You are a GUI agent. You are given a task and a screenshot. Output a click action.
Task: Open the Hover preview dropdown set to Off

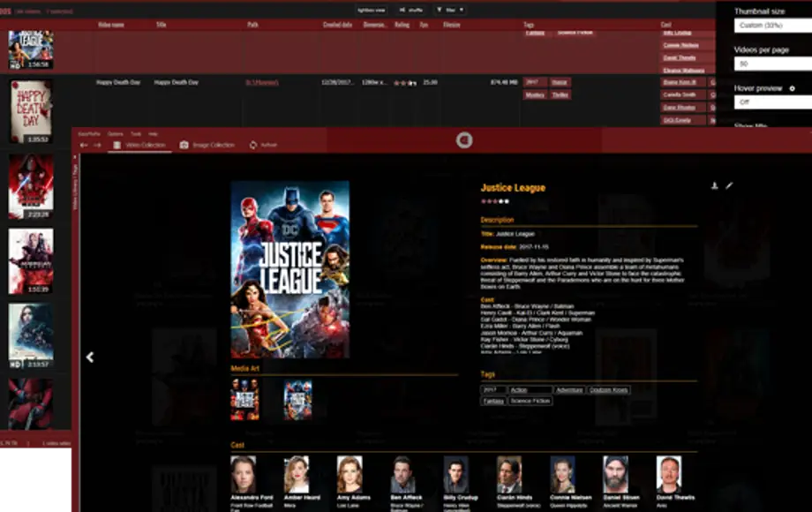click(x=771, y=102)
